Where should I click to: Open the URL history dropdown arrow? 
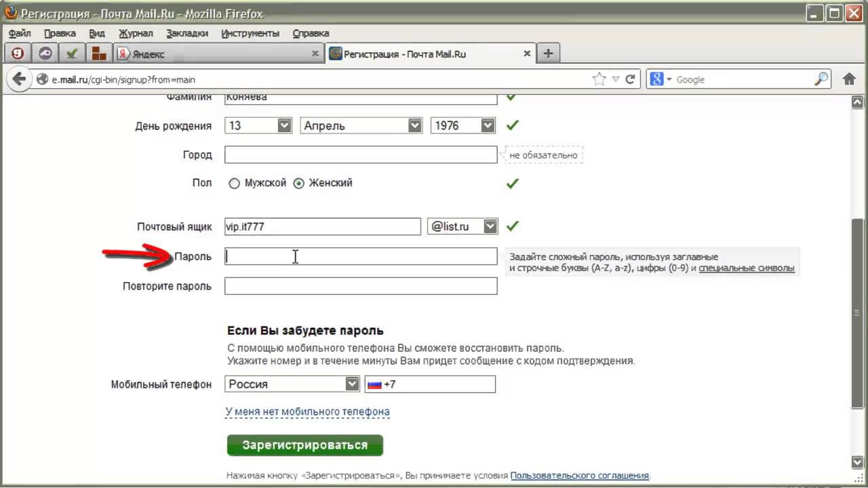[x=616, y=79]
